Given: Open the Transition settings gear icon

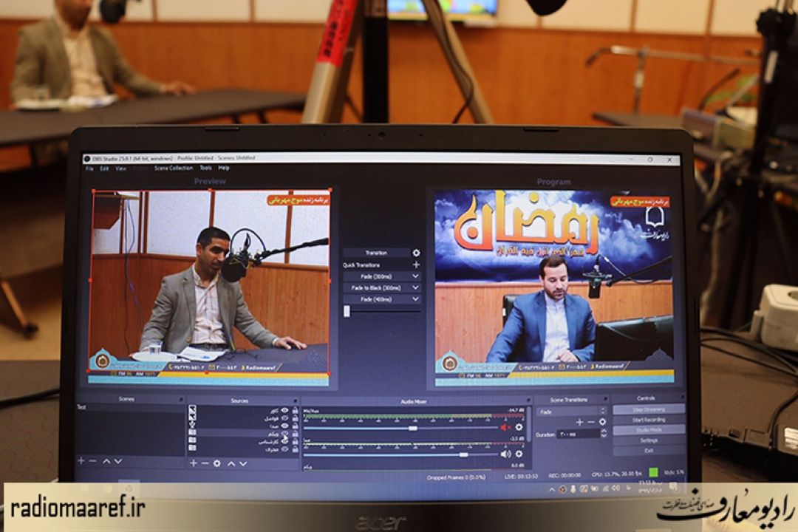Looking at the screenshot, I should [416, 253].
